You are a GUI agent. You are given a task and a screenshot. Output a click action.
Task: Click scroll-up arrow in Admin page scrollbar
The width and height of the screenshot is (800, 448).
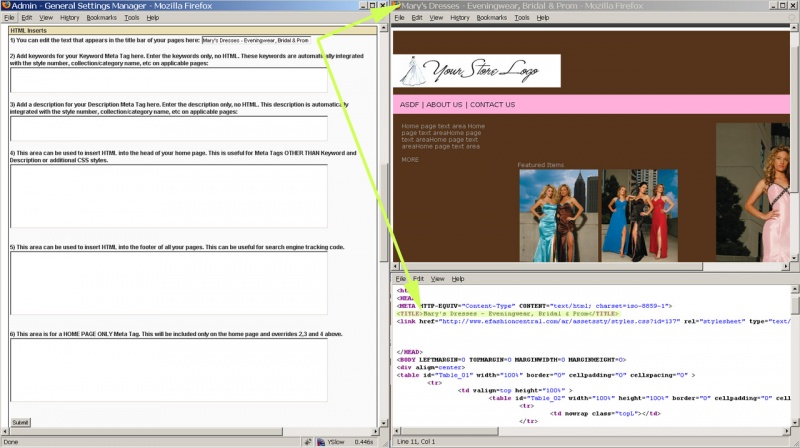384,30
